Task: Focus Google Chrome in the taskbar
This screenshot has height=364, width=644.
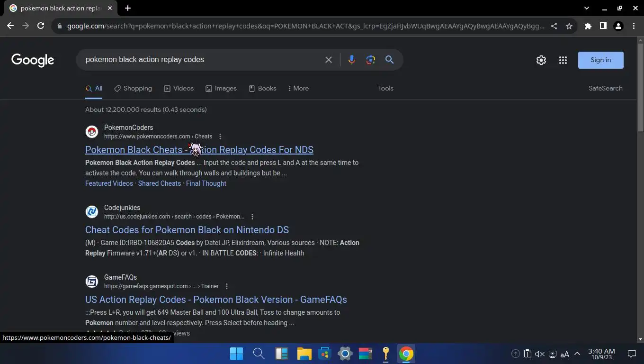Action: [406, 354]
